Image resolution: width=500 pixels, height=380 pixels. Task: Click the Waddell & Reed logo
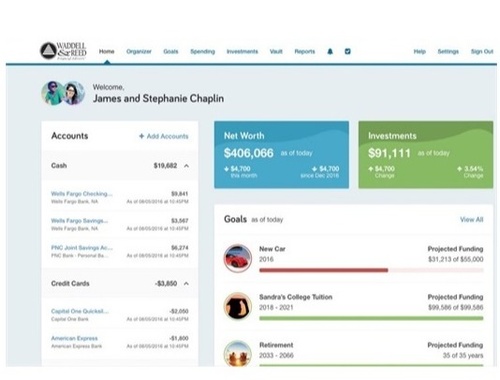[63, 51]
